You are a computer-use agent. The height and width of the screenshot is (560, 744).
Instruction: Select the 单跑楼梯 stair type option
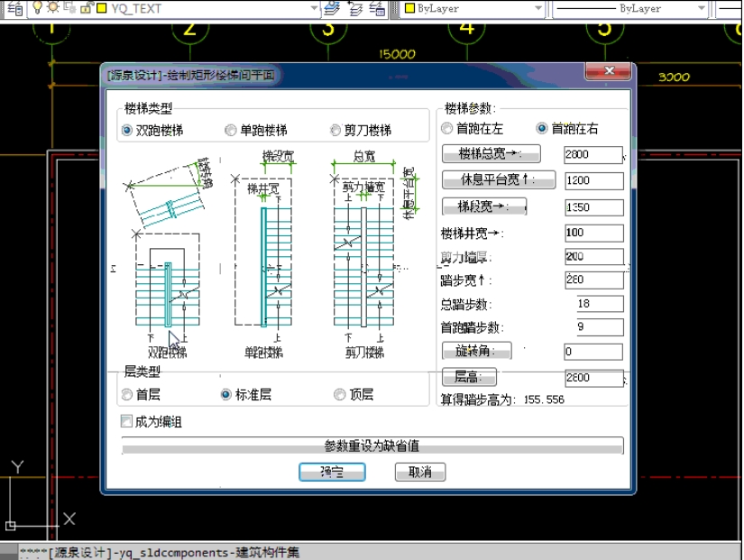click(x=232, y=129)
